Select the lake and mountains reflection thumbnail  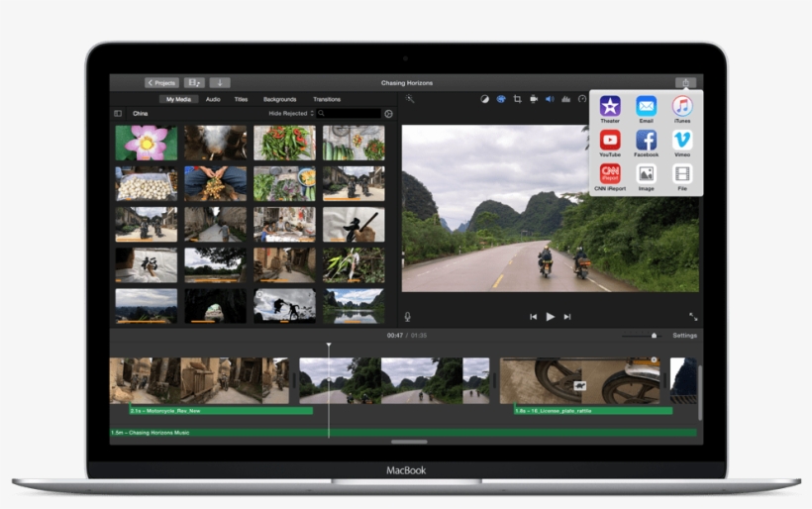click(354, 306)
